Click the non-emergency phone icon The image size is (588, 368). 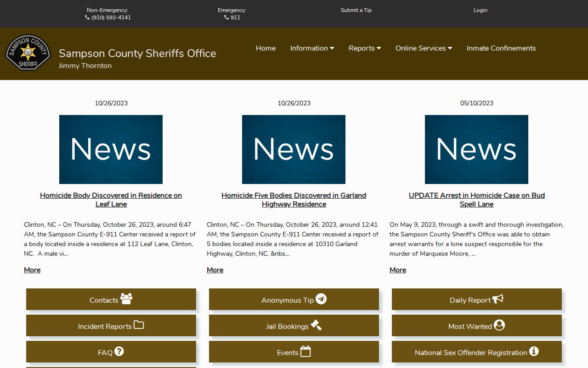[x=87, y=17]
